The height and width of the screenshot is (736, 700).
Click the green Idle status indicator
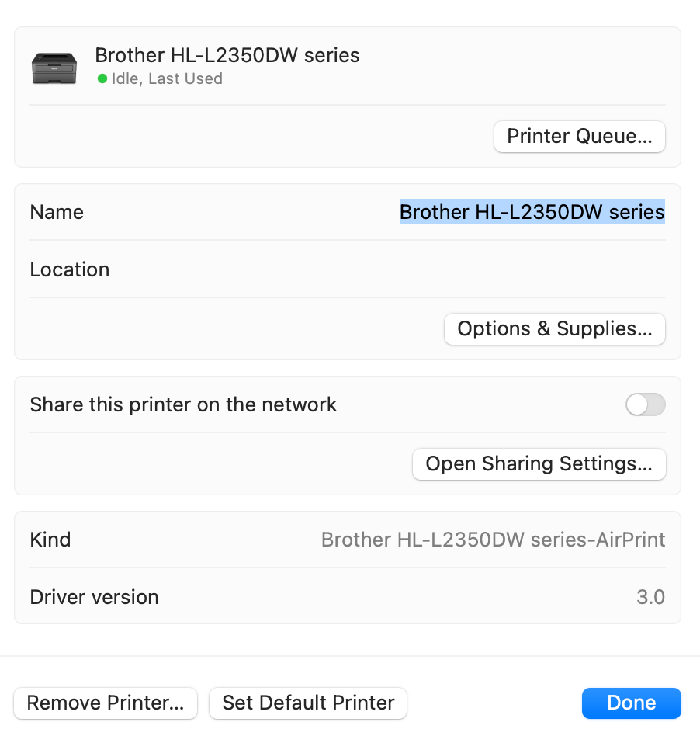(100, 78)
